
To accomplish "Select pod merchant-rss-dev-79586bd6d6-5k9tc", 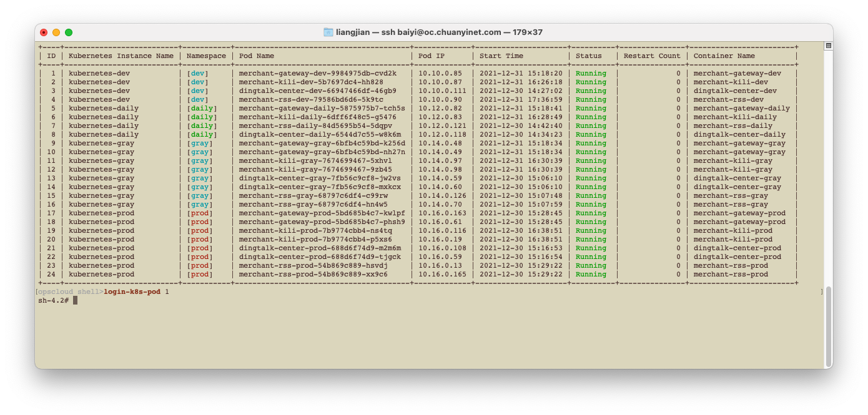I will [311, 99].
